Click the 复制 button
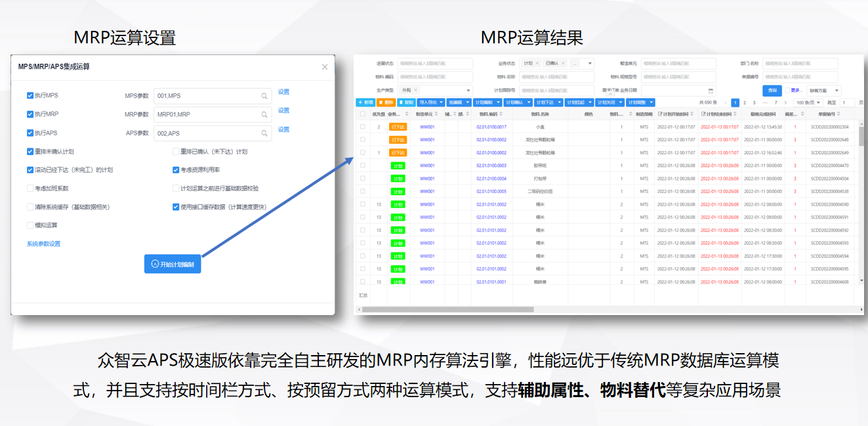The height and width of the screenshot is (426, 868). pos(406,102)
